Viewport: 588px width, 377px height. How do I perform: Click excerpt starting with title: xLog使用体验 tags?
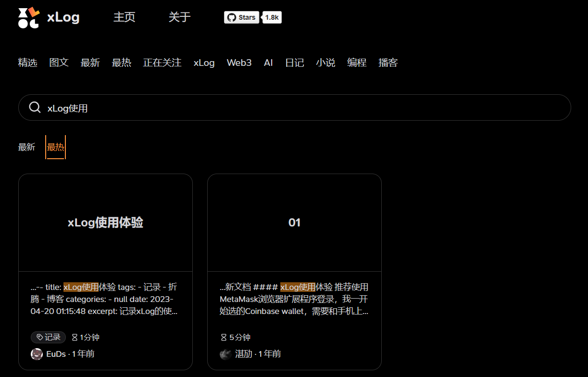point(105,299)
